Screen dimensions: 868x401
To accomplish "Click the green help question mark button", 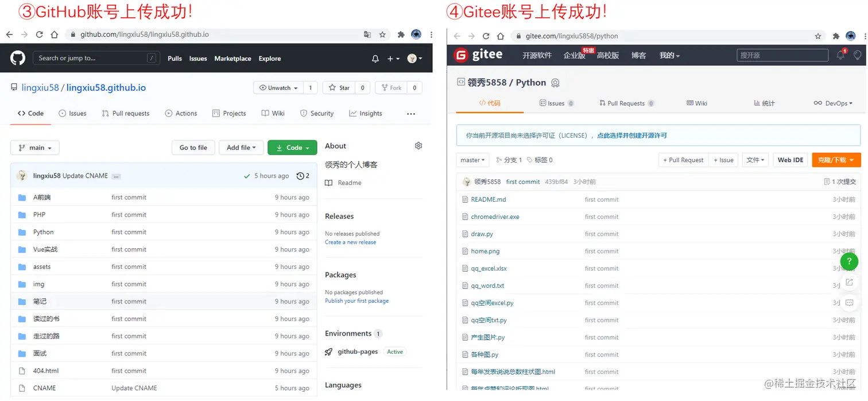I will [x=850, y=262].
